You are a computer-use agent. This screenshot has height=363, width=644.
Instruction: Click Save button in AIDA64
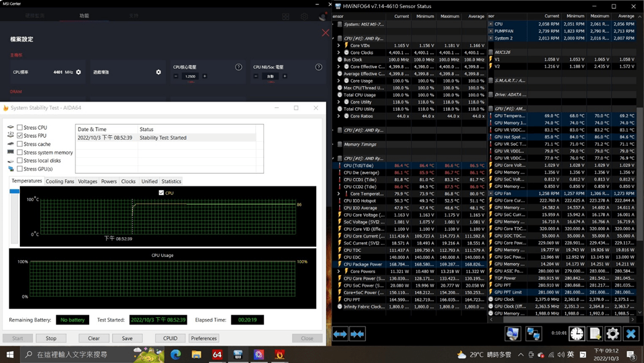(127, 338)
